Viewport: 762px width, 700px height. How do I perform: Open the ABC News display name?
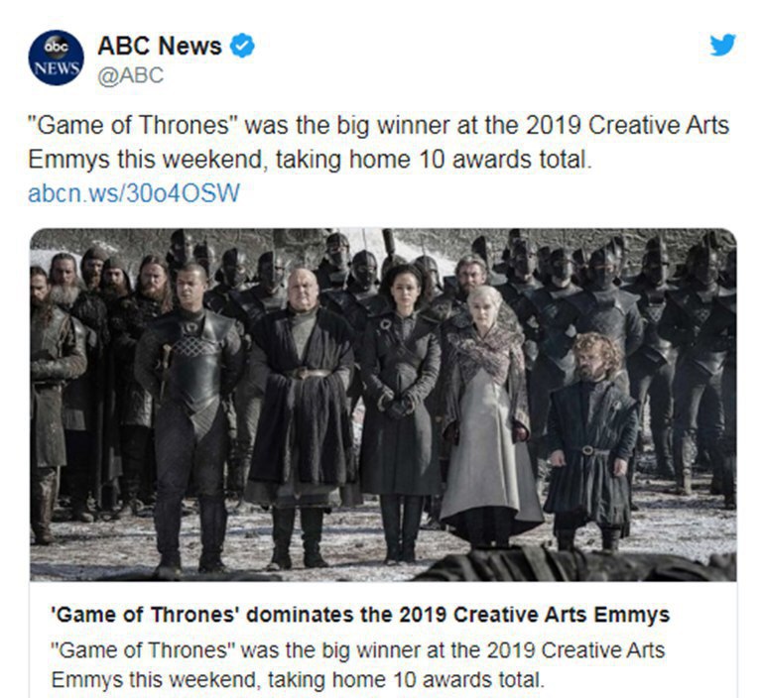[x=160, y=46]
